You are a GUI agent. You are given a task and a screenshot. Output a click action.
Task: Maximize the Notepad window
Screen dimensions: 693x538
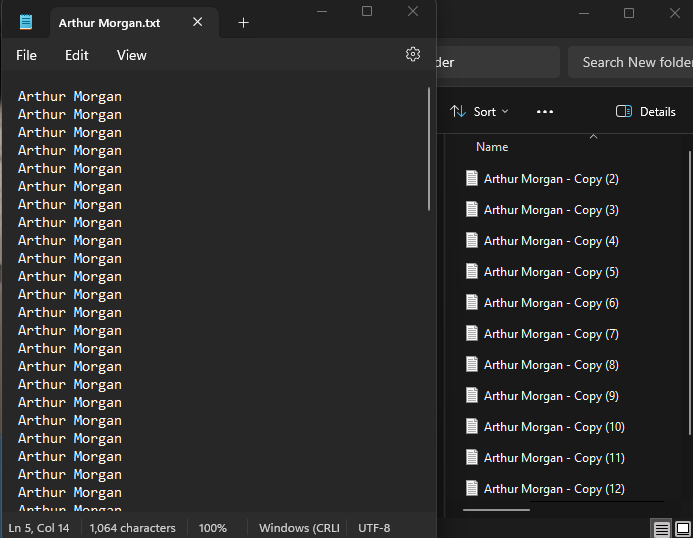pos(367,11)
